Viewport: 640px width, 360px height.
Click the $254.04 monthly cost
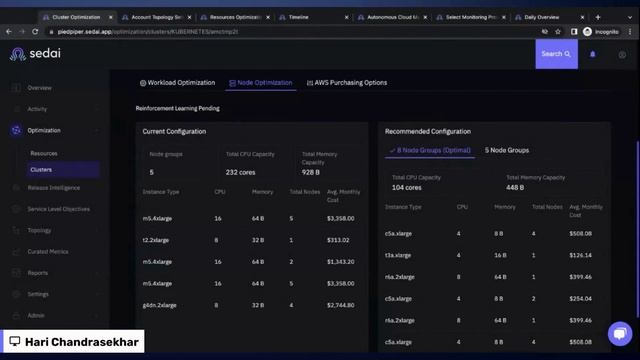[x=580, y=299]
